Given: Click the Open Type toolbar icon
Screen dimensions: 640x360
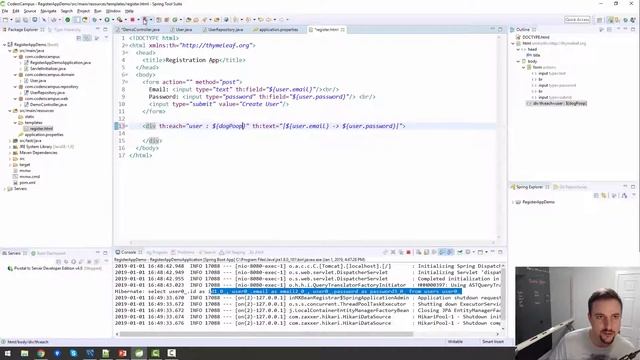Looking at the screenshot, I should [x=189, y=20].
